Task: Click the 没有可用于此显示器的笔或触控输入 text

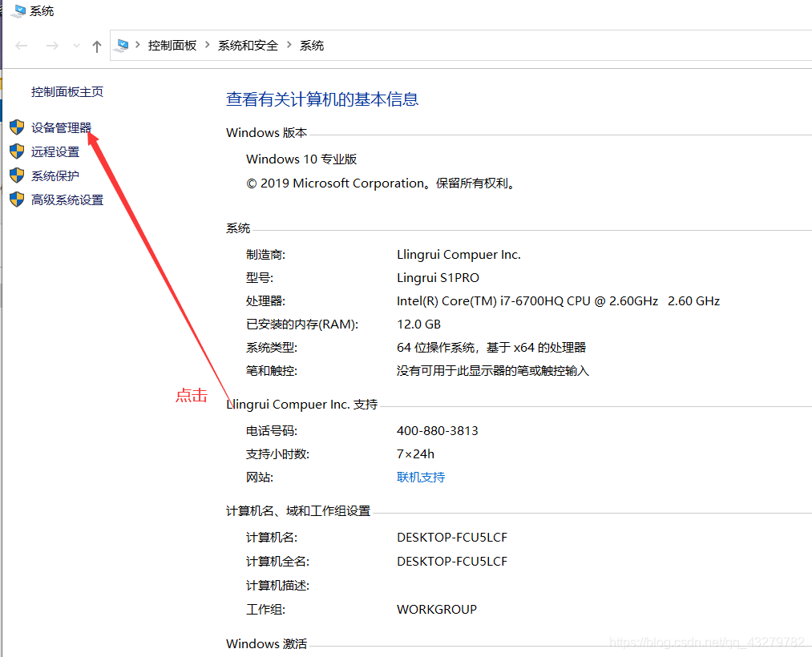Action: click(493, 371)
